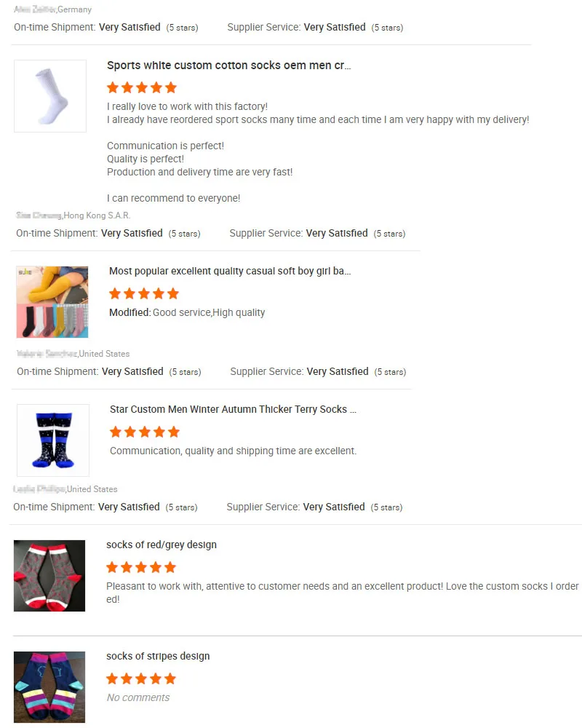582x728 pixels.
Task: Open the blue star terry socks thumbnail
Action: point(53,440)
